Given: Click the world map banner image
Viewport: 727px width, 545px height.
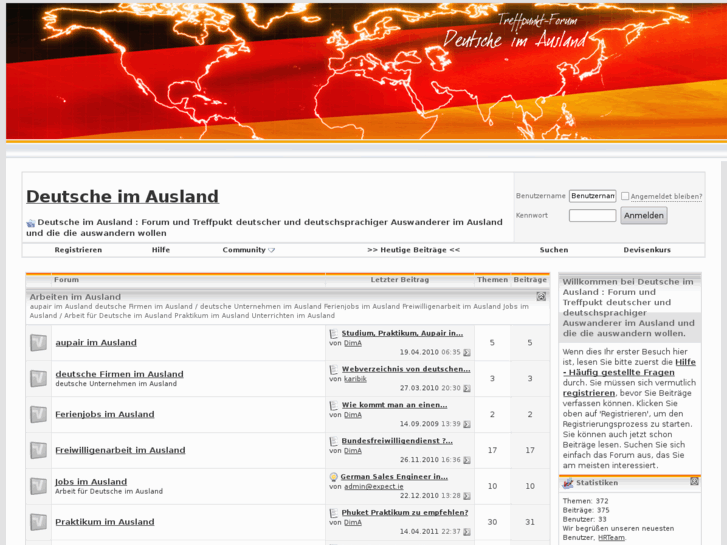Looking at the screenshot, I should pos(366,71).
